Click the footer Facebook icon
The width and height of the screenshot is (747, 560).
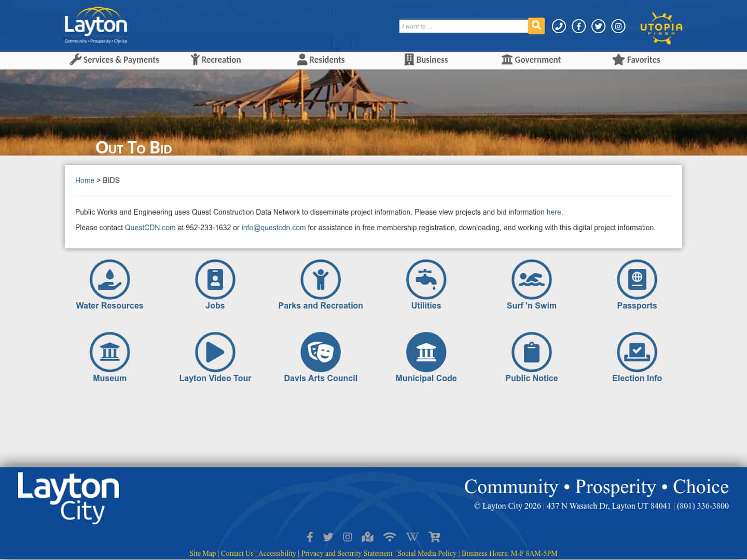pos(310,537)
